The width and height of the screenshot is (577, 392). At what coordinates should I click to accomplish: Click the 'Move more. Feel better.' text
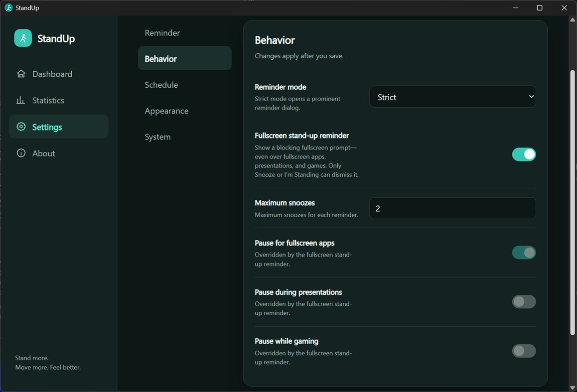coord(48,368)
